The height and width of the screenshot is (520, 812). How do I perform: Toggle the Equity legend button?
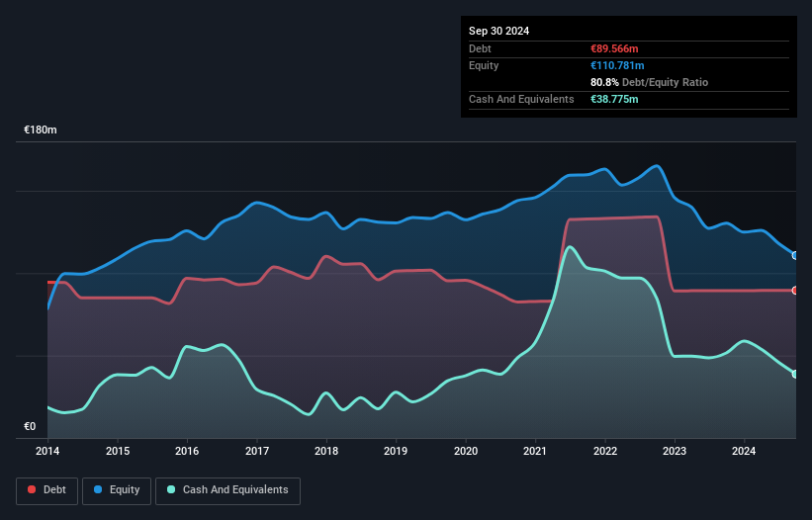(x=117, y=490)
